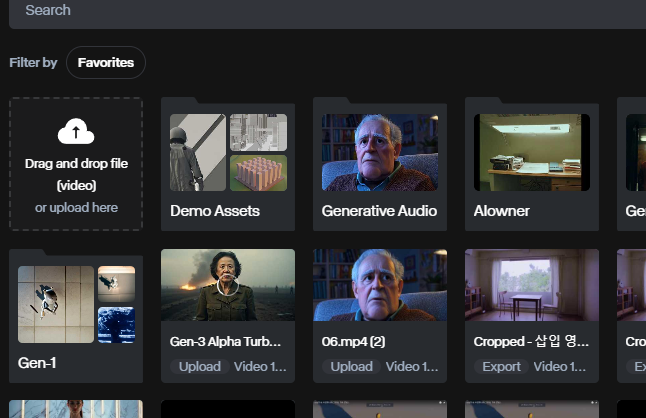Click the Gen-1 folder name
This screenshot has width=646, height=418.
[x=37, y=363]
